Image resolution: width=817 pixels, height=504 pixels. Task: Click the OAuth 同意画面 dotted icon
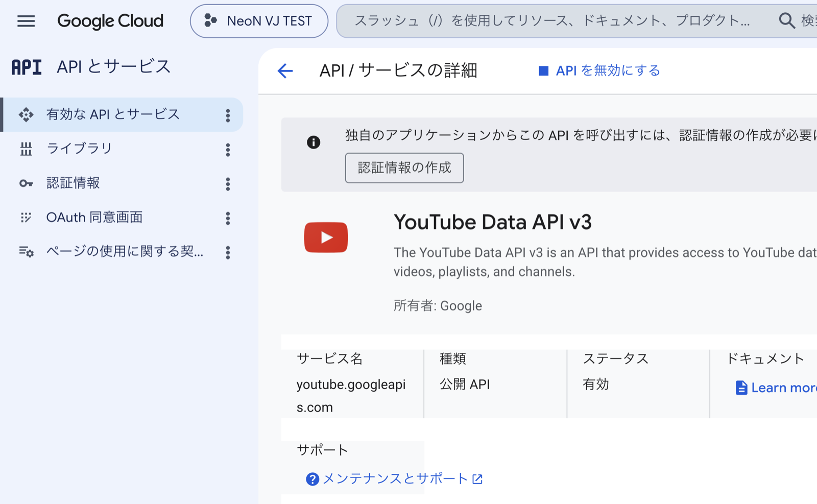tap(26, 218)
